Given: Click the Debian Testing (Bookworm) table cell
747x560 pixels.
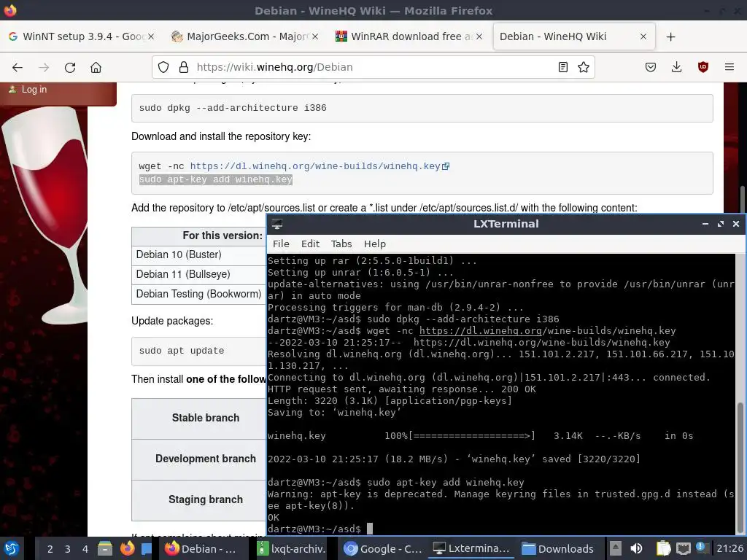Looking at the screenshot, I should pyautogui.click(x=198, y=295).
